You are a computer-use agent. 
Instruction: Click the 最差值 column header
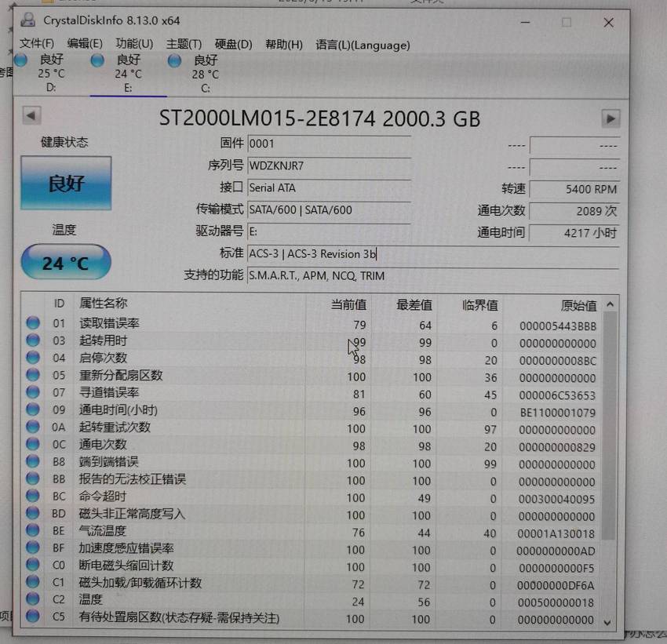[414, 305]
